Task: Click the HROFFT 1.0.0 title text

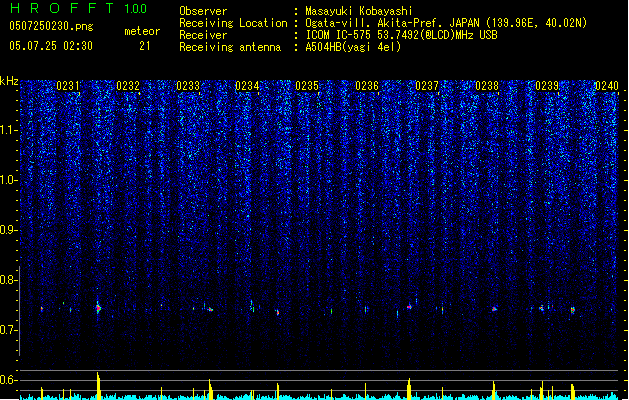Action: pyautogui.click(x=78, y=8)
